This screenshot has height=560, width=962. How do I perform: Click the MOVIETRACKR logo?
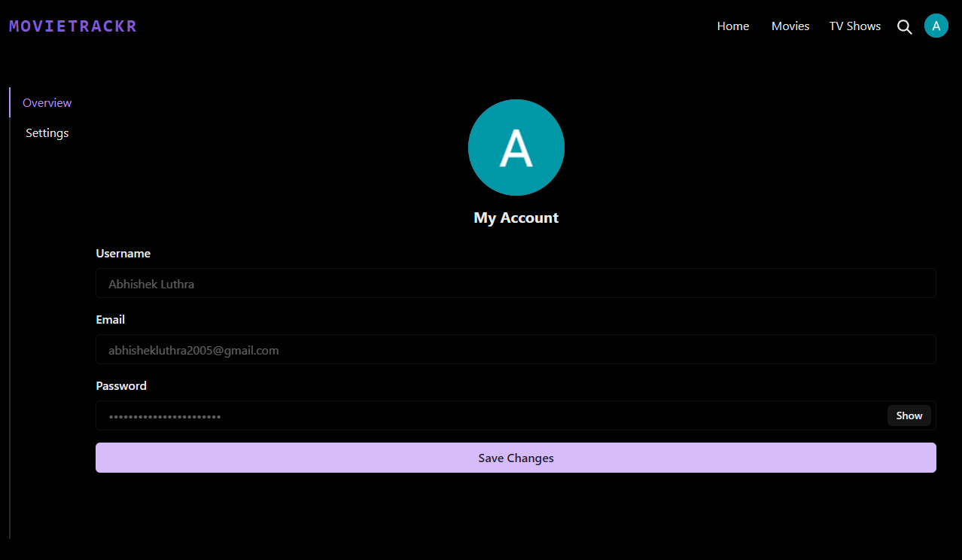coord(73,26)
